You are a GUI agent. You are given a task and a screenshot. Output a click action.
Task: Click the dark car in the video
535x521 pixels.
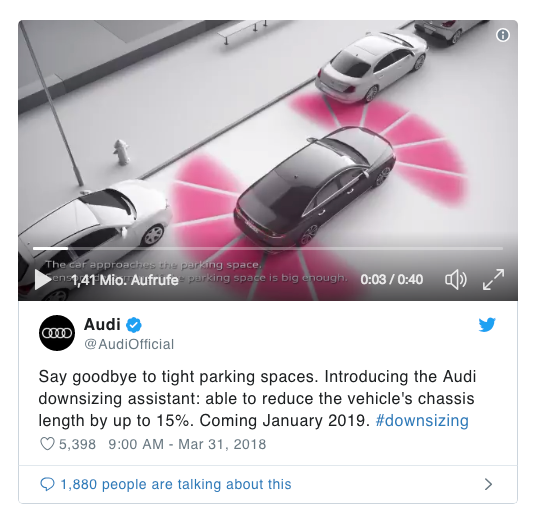click(x=314, y=188)
